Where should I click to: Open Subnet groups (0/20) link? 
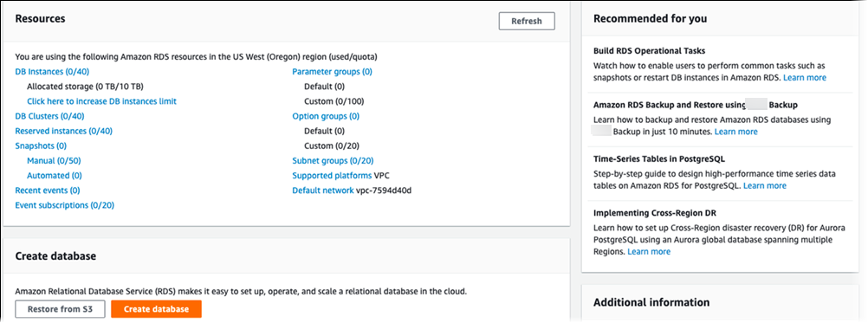[333, 161]
